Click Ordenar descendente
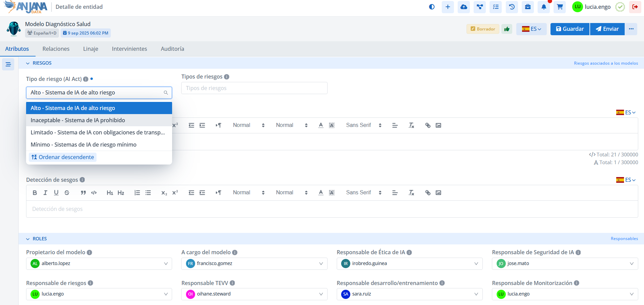This screenshot has width=644, height=305. click(63, 157)
